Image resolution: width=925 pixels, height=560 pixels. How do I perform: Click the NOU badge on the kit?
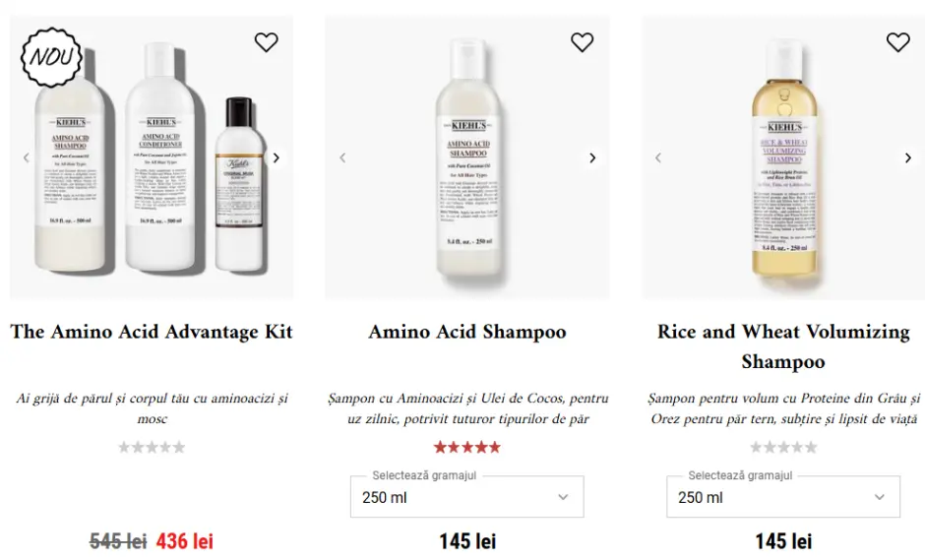click(x=50, y=56)
